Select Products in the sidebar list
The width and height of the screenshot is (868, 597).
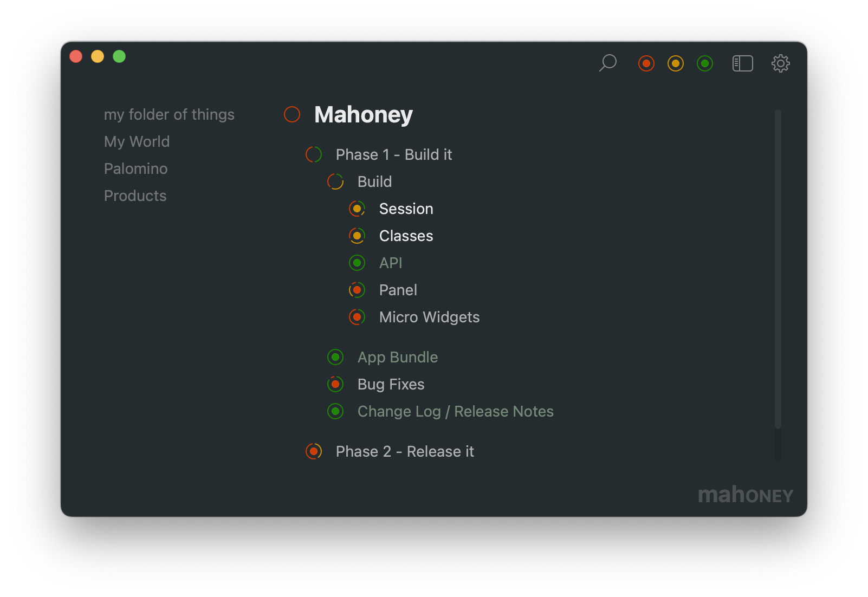[135, 196]
